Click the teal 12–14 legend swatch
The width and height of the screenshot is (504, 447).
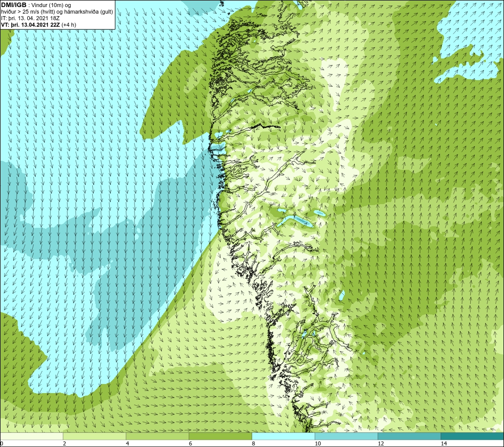(409, 436)
